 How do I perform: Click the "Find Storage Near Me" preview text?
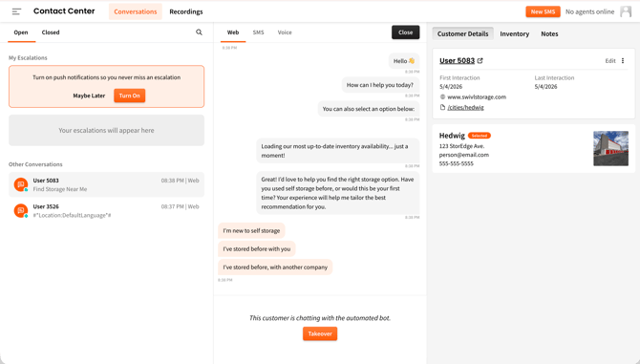pyautogui.click(x=60, y=189)
